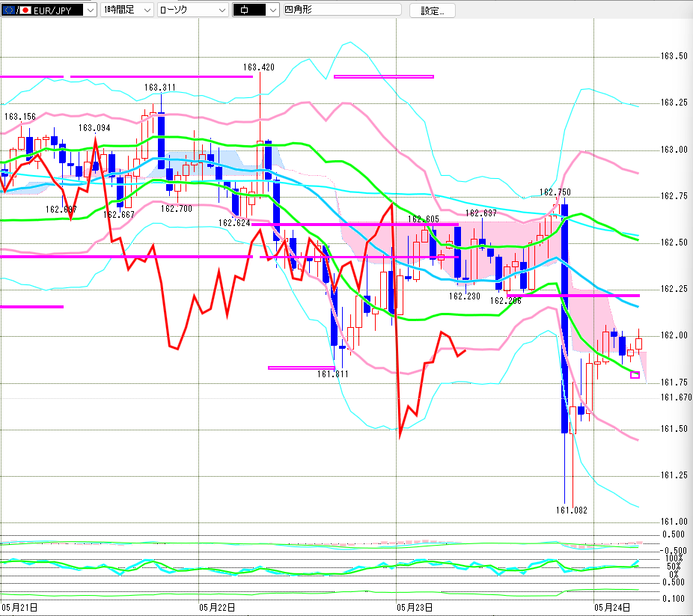The image size is (693, 616).
Task: Click the 162.206 price label
Action: tap(506, 301)
